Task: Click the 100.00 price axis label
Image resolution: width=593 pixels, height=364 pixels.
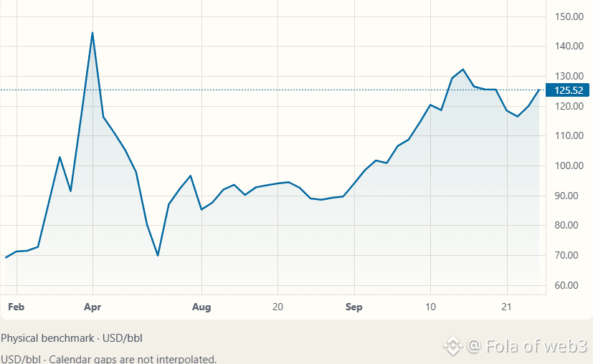Action: coord(569,166)
